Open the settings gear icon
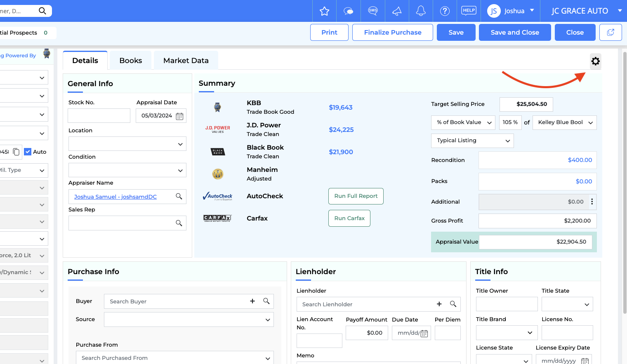Viewport: 627px width, 364px height. [595, 61]
